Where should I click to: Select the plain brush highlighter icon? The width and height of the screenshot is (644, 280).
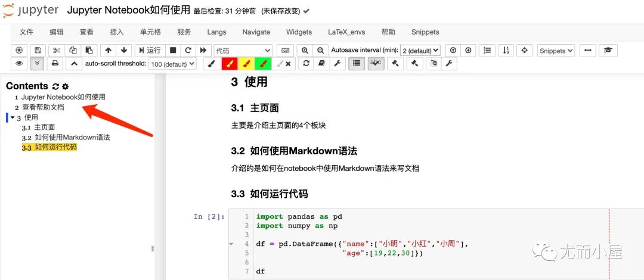point(212,64)
